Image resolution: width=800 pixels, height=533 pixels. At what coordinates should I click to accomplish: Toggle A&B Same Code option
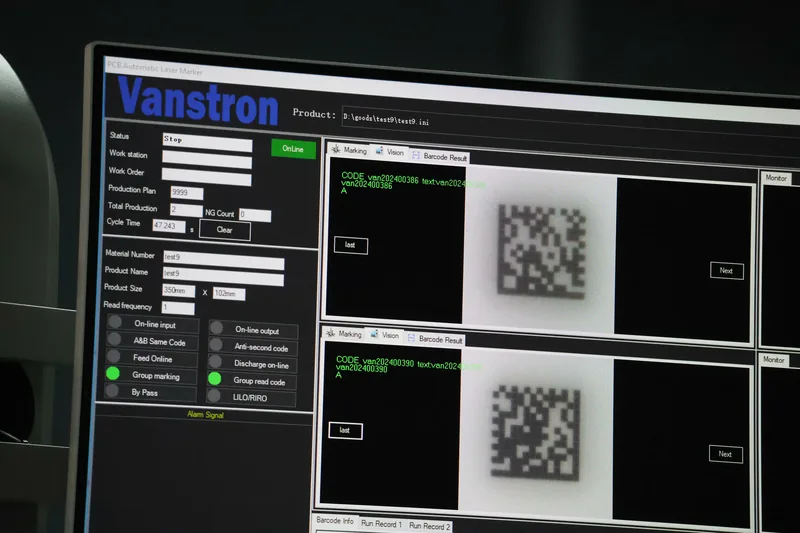[153, 341]
